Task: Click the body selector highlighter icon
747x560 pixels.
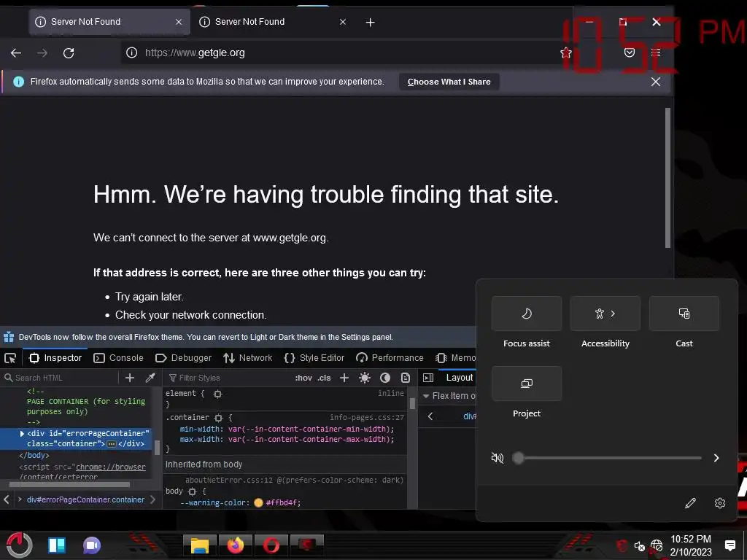Action: click(x=193, y=491)
